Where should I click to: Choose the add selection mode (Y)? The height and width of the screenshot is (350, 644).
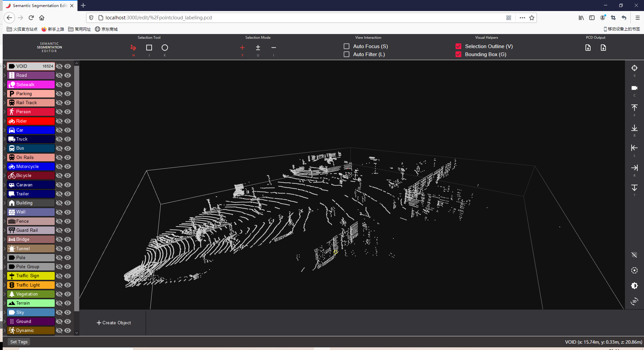point(242,48)
